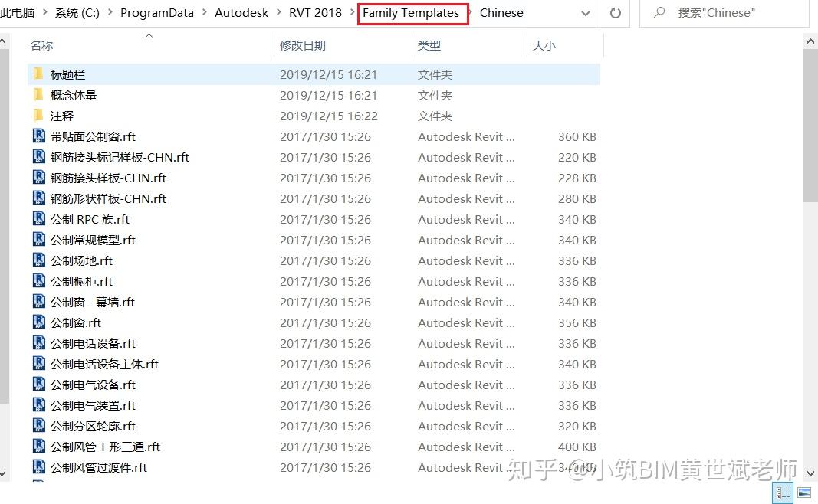Click the file icon of 公制常规模型.rft
Image resolution: width=818 pixels, height=504 pixels.
point(38,240)
